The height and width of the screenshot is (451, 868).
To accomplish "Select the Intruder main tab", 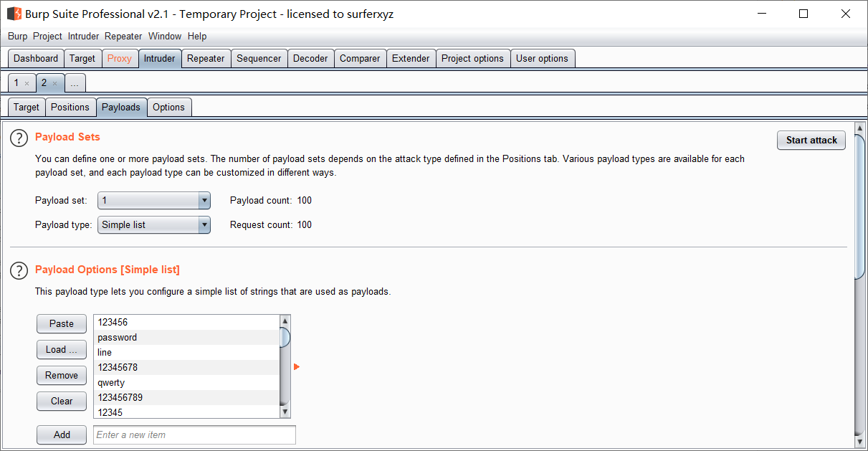I will tap(159, 59).
